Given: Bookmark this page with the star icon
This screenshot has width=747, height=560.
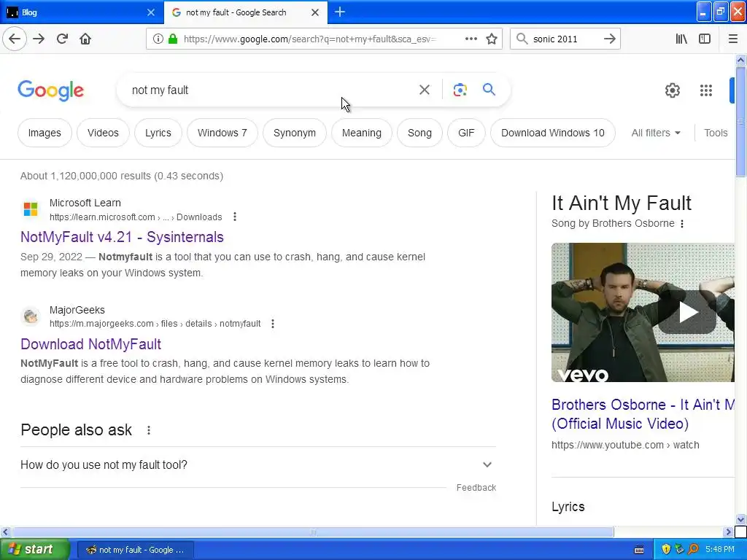Looking at the screenshot, I should (492, 39).
